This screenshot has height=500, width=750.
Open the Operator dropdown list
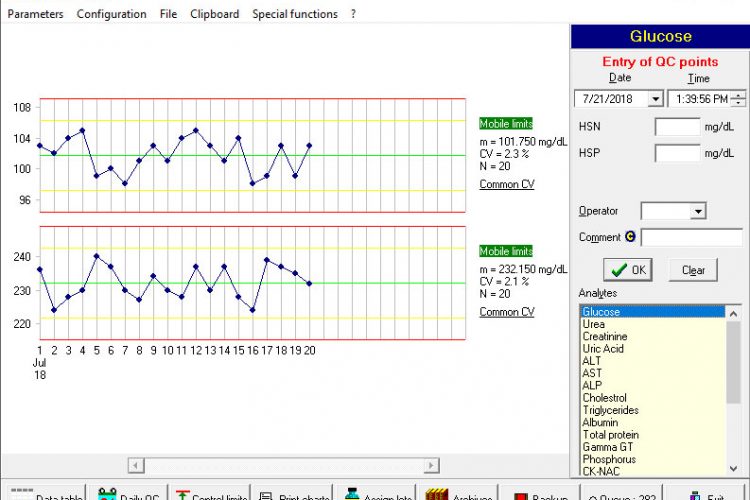697,211
